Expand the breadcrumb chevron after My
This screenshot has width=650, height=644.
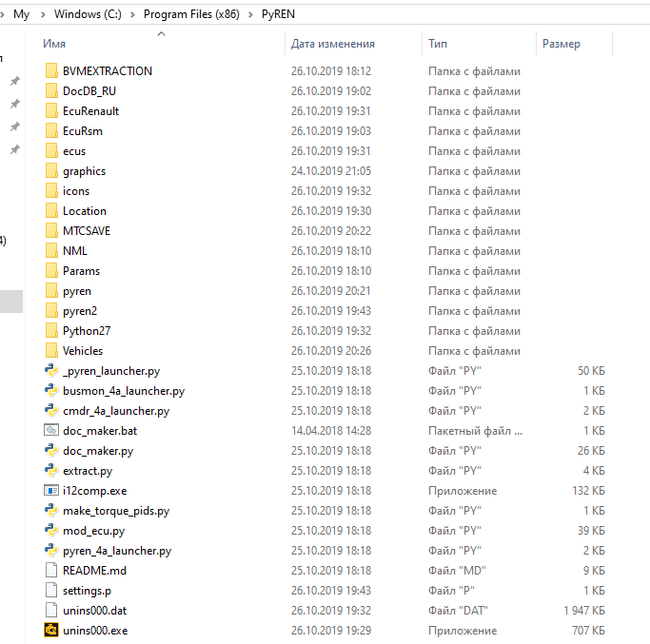pyautogui.click(x=43, y=14)
